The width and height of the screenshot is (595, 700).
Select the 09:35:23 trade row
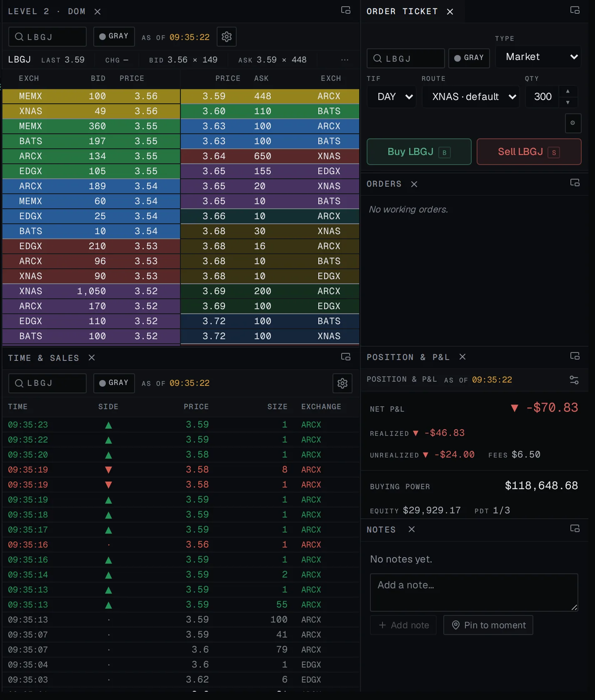(181, 425)
